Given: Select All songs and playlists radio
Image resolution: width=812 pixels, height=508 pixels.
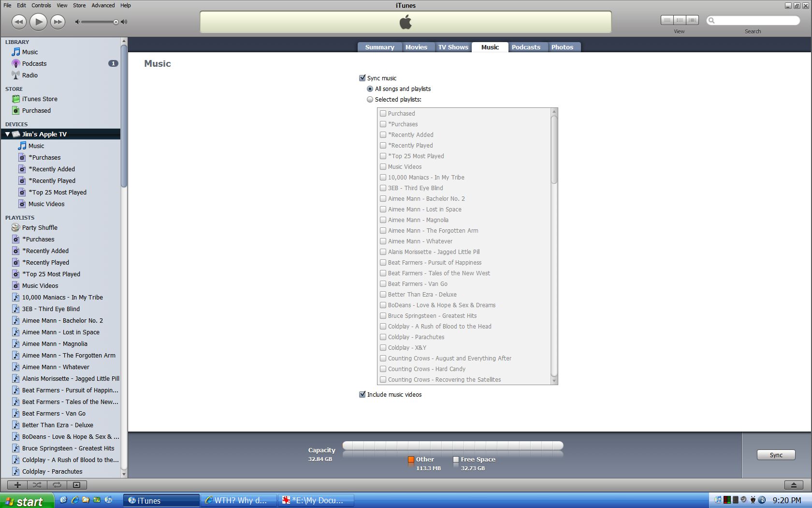Looking at the screenshot, I should click(x=370, y=89).
